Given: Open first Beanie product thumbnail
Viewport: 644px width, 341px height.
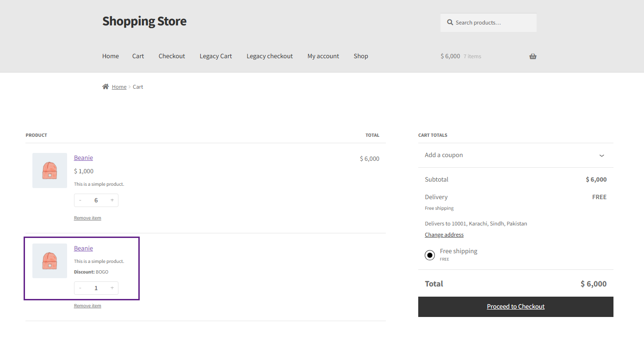Looking at the screenshot, I should [x=50, y=170].
